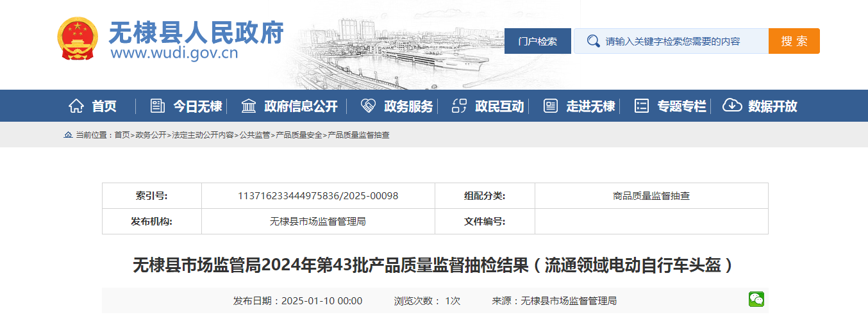This screenshot has width=868, height=319.
Task: Click the handshake icon beside 政务服务
Action: pos(368,106)
